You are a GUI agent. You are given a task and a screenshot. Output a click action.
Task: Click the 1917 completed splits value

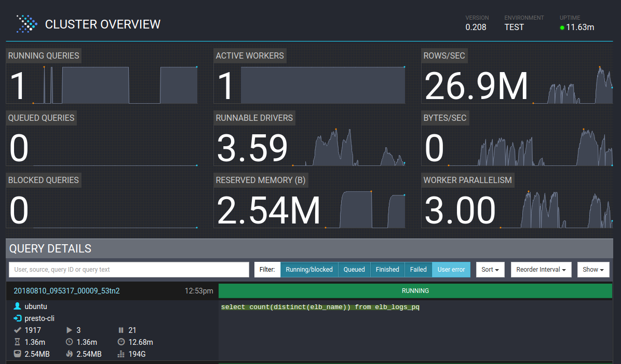coord(33,330)
